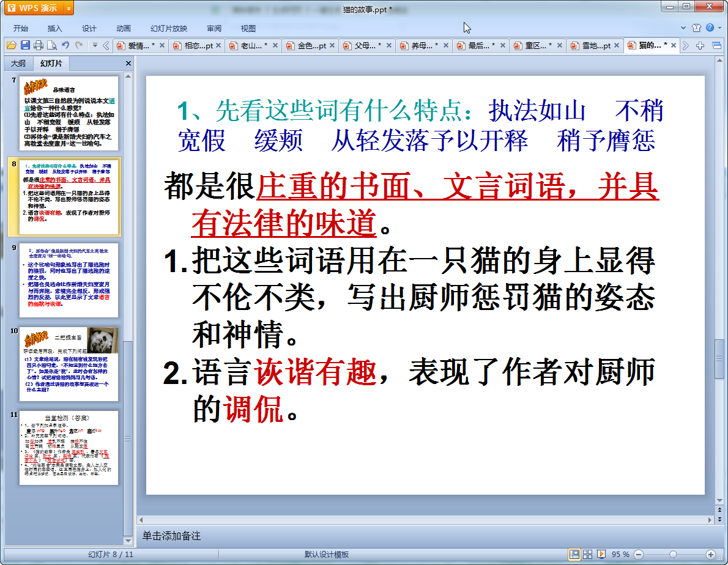Image resolution: width=728 pixels, height=565 pixels.
Task: Click the 幻灯片 8 / 11 status text
Action: (x=111, y=555)
